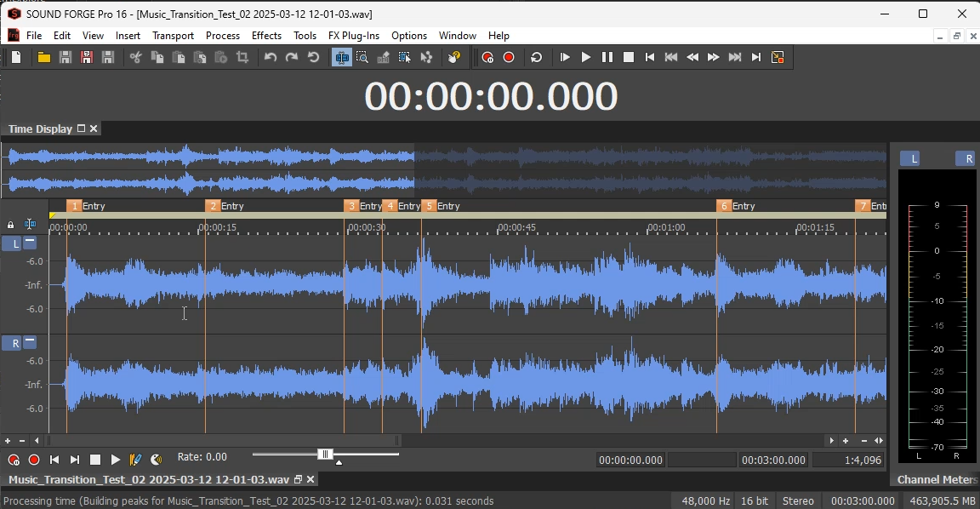Open the Effects menu
The image size is (980, 509).
point(266,36)
